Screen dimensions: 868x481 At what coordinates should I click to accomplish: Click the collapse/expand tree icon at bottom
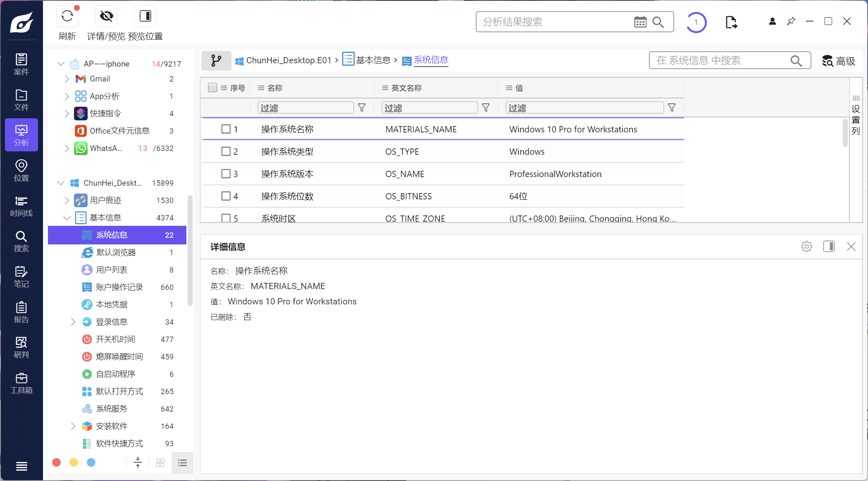[138, 462]
